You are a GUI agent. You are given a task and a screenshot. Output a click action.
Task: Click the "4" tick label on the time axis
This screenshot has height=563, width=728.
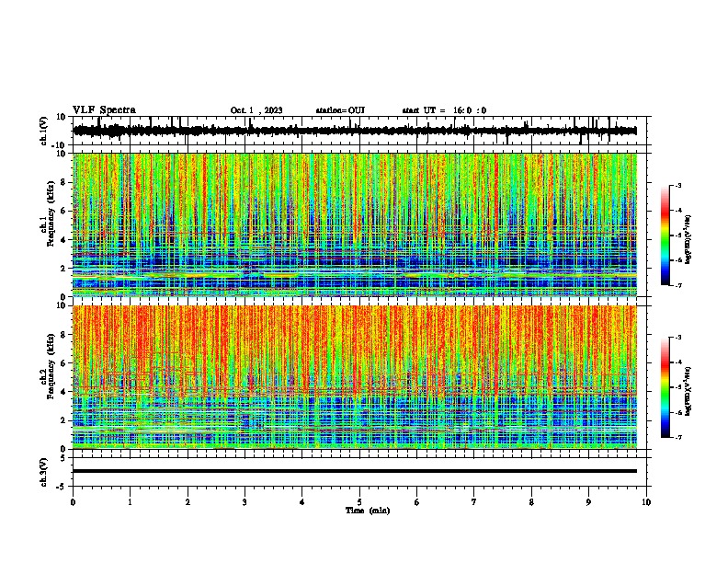302,502
